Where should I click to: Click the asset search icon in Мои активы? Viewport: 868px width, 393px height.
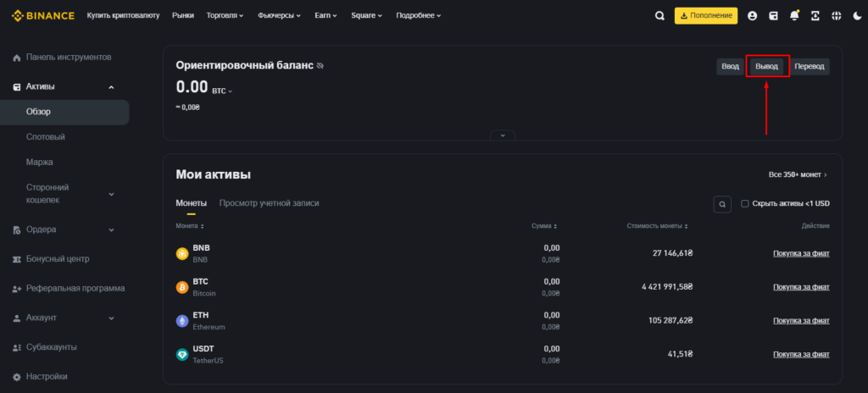(721, 203)
